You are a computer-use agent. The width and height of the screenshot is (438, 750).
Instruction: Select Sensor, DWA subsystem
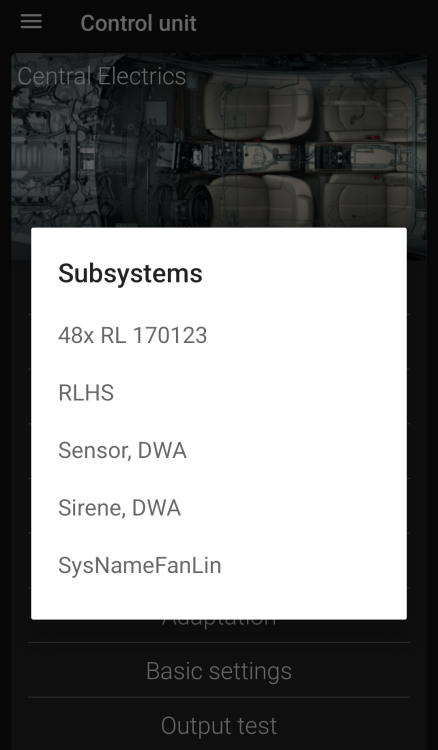pos(219,450)
